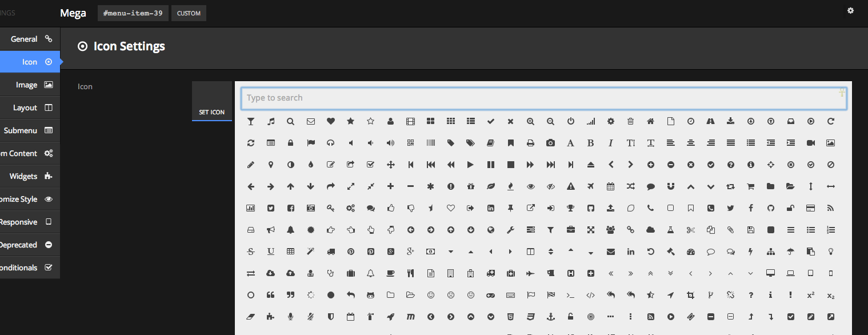Pick the bell notification icon

pos(291,230)
